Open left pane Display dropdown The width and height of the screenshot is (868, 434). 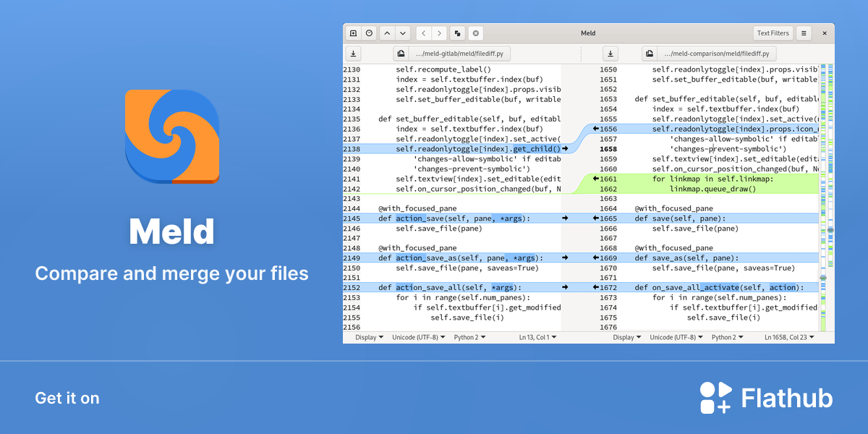pyautogui.click(x=369, y=337)
